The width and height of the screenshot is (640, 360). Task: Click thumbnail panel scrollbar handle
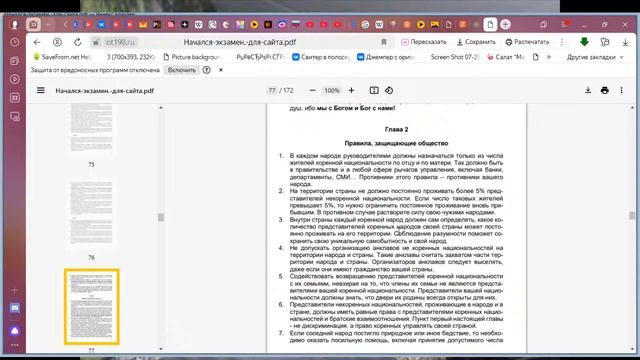click(x=161, y=217)
